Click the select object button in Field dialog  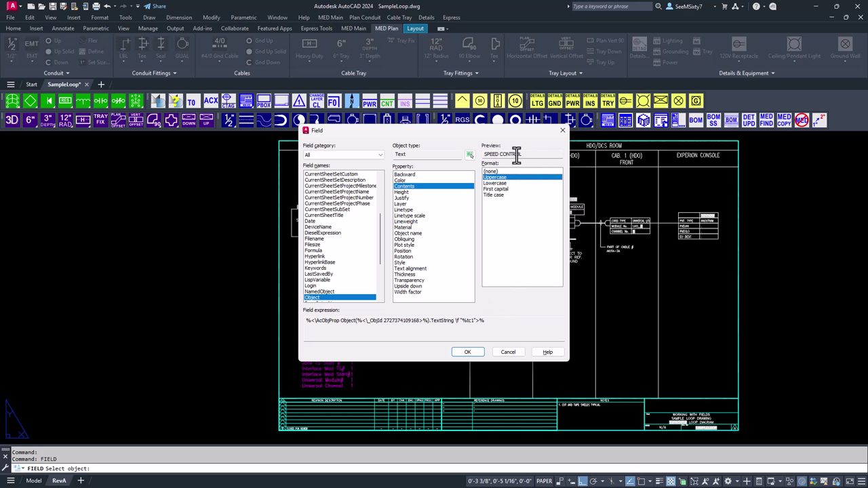click(x=469, y=155)
